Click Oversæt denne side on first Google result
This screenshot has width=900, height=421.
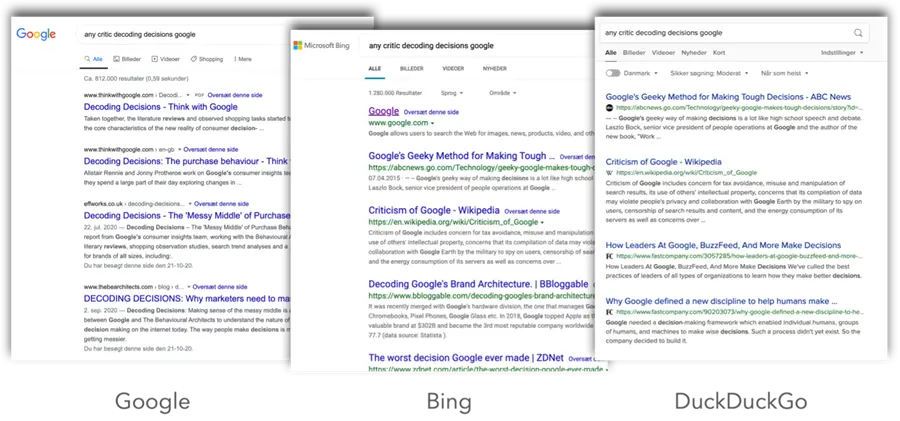[x=234, y=95]
